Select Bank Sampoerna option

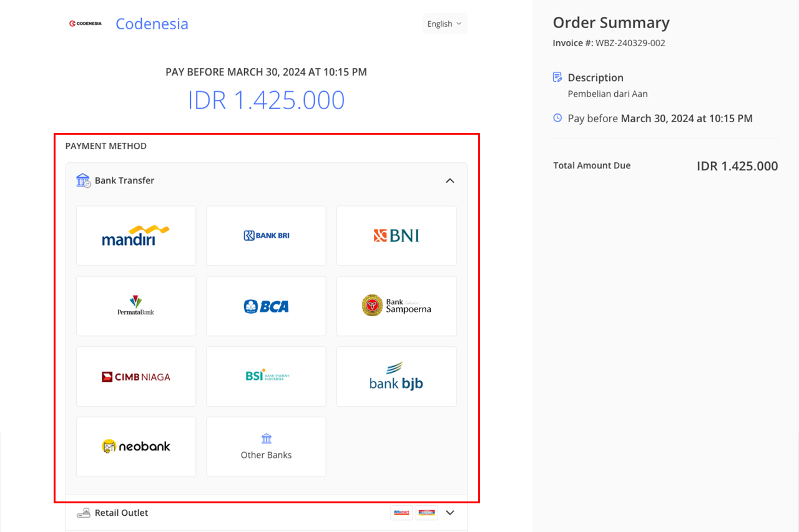coord(396,306)
